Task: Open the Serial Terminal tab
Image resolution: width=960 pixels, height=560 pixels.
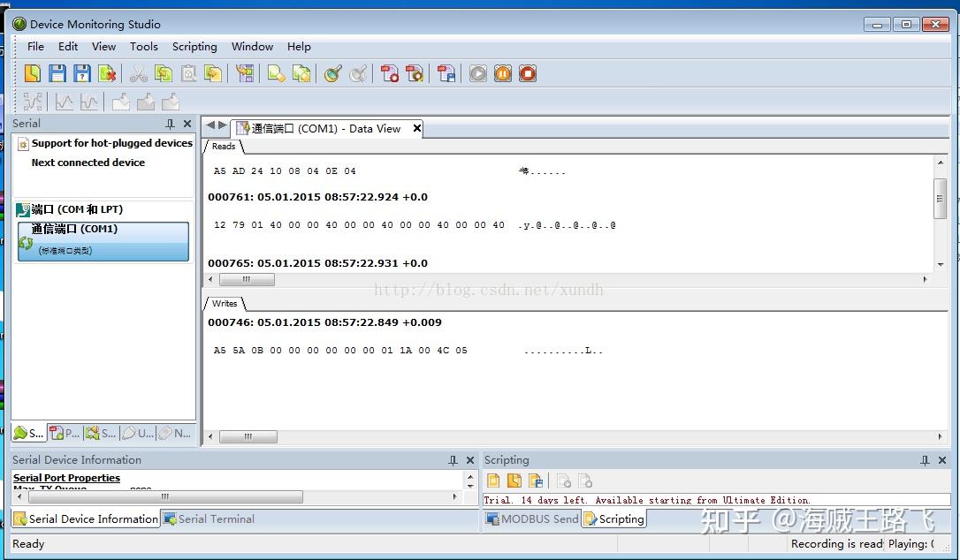Action: (209, 519)
